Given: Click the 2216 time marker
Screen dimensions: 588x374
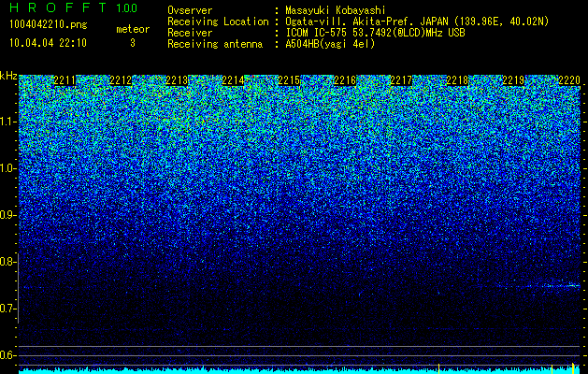Looking at the screenshot, I should 345,80.
